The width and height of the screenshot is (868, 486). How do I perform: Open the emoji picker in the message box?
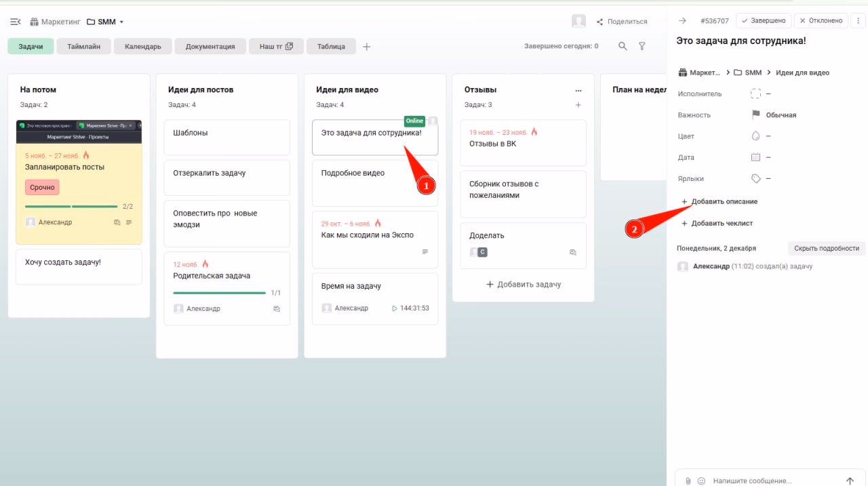point(701,481)
